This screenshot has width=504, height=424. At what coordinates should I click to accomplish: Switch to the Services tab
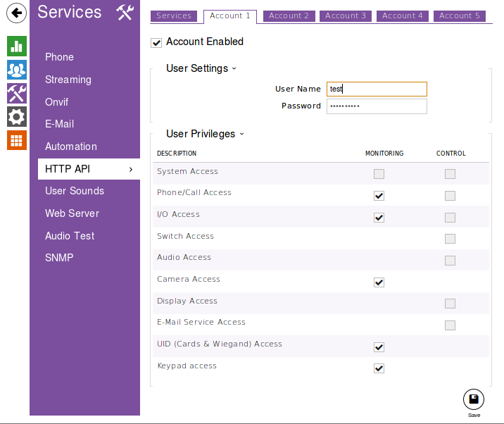(174, 15)
